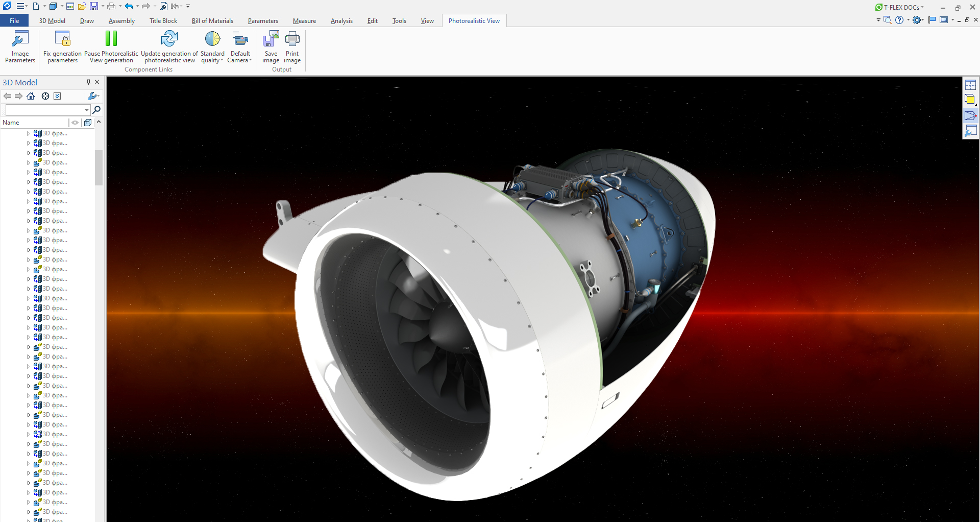Switch to Draw tab

[87, 21]
